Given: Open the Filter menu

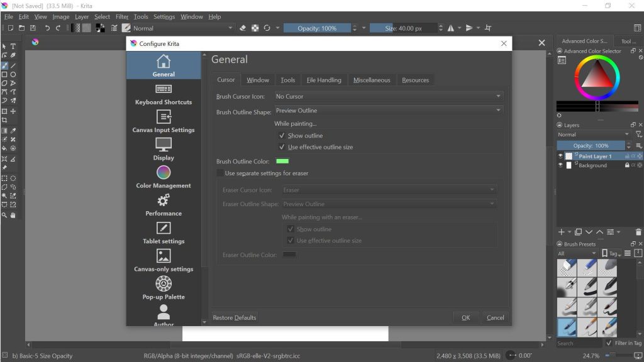Looking at the screenshot, I should pos(122,16).
